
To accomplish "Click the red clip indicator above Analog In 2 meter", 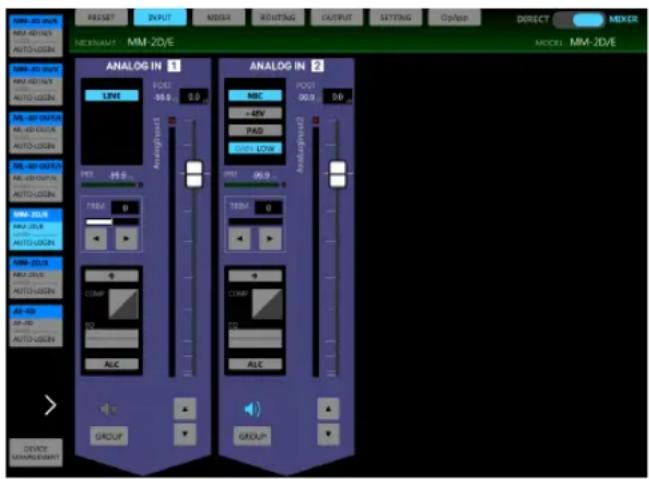I will tap(315, 120).
